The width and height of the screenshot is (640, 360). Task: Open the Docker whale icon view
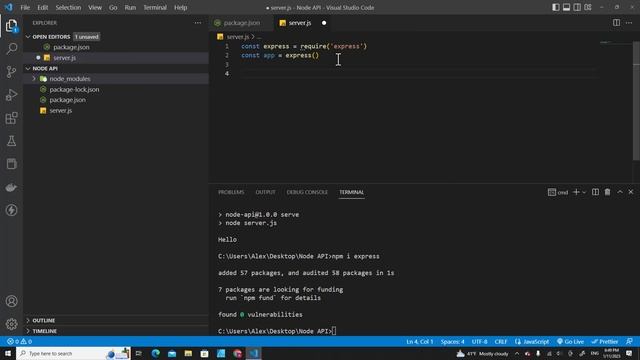[11, 187]
